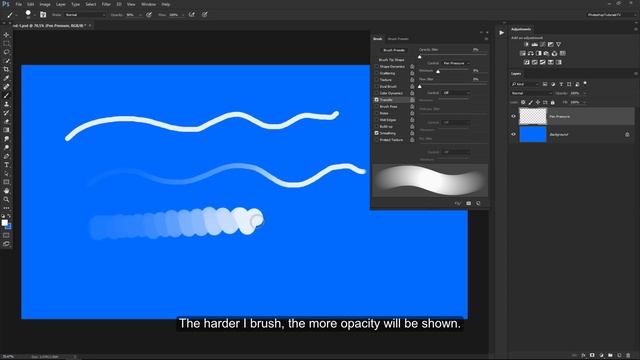Open the Protect Texture option
Viewport: 640px width, 360px height.
391,140
